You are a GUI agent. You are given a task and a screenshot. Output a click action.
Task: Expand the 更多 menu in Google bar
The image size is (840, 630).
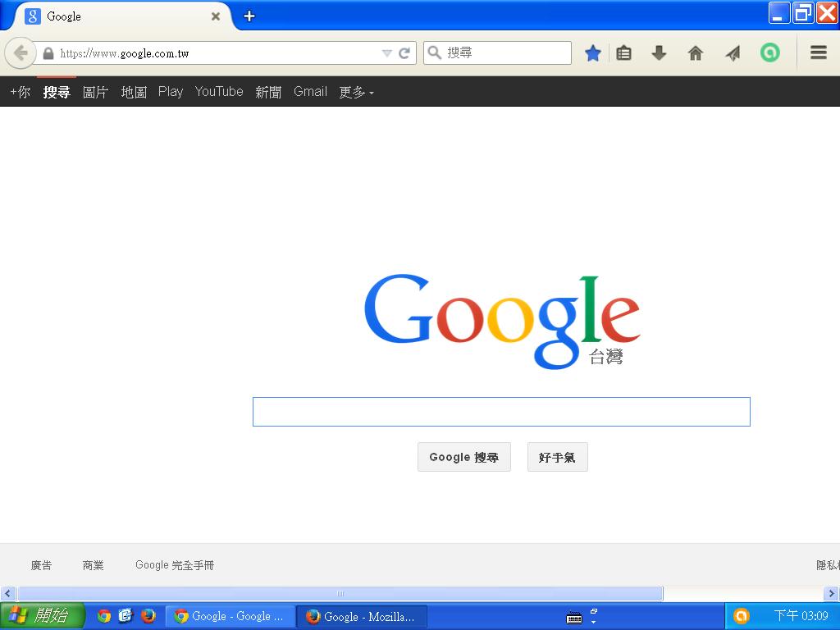(x=356, y=92)
